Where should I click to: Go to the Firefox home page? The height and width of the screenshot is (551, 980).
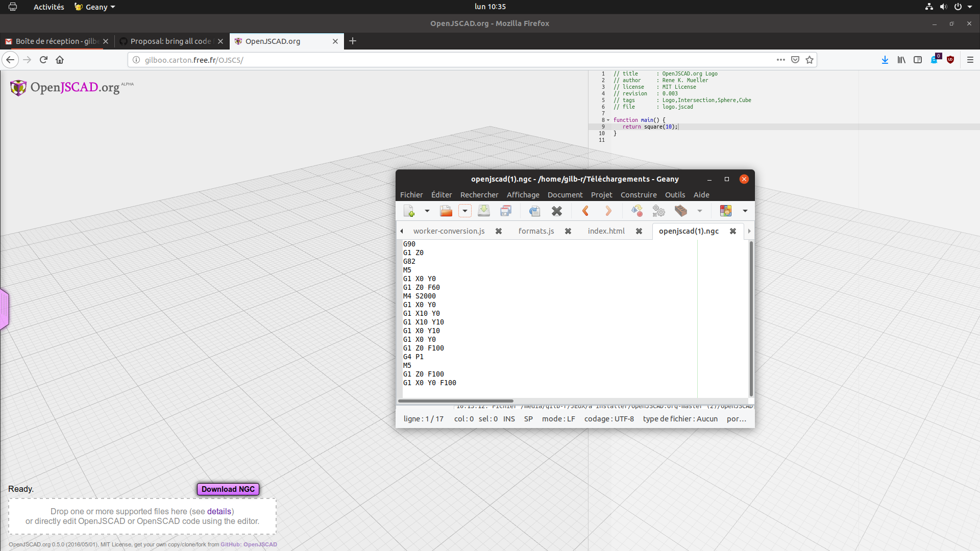60,60
